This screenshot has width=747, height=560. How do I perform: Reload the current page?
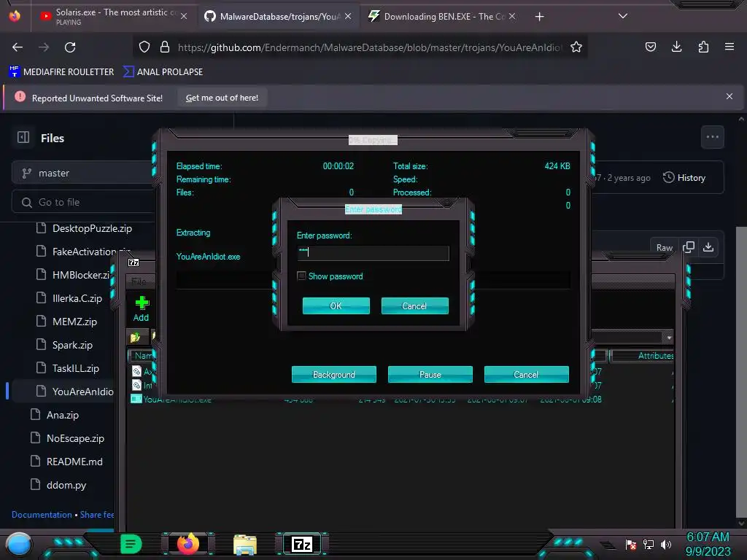(70, 47)
